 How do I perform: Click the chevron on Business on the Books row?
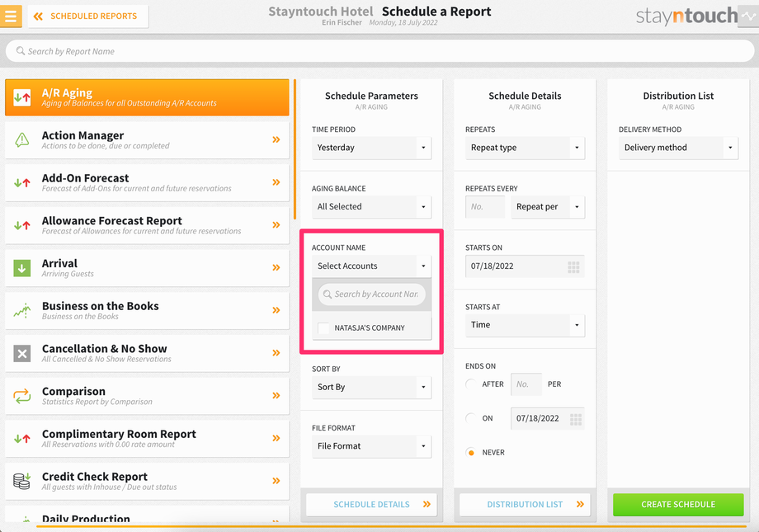[276, 310]
